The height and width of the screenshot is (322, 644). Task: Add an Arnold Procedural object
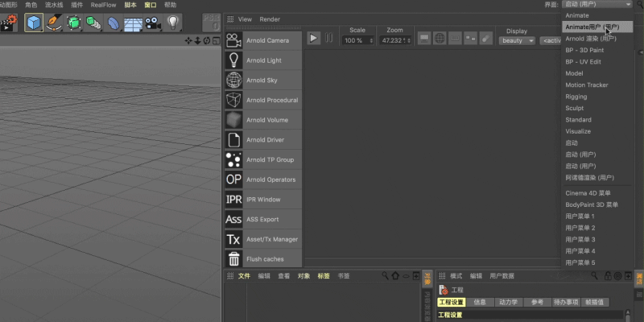point(263,100)
